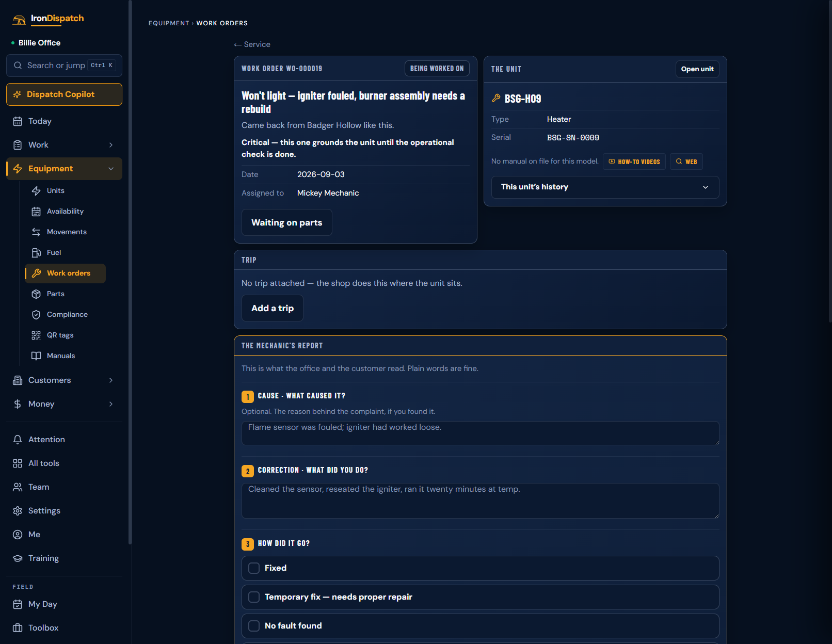Expand the Money menu chevron
832x644 pixels.
(111, 404)
